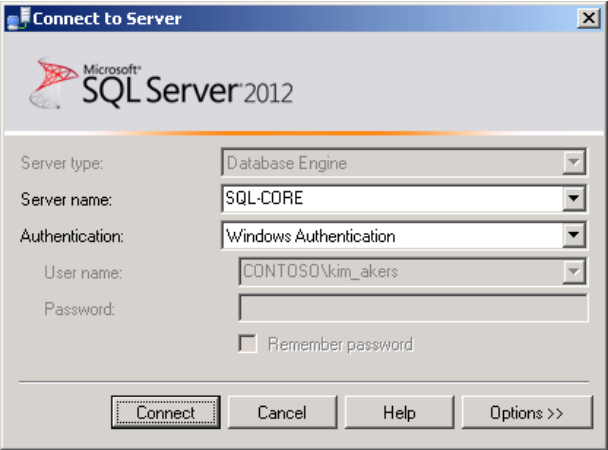Show more settings with Options >>
The image size is (608, 450).
pos(527,412)
